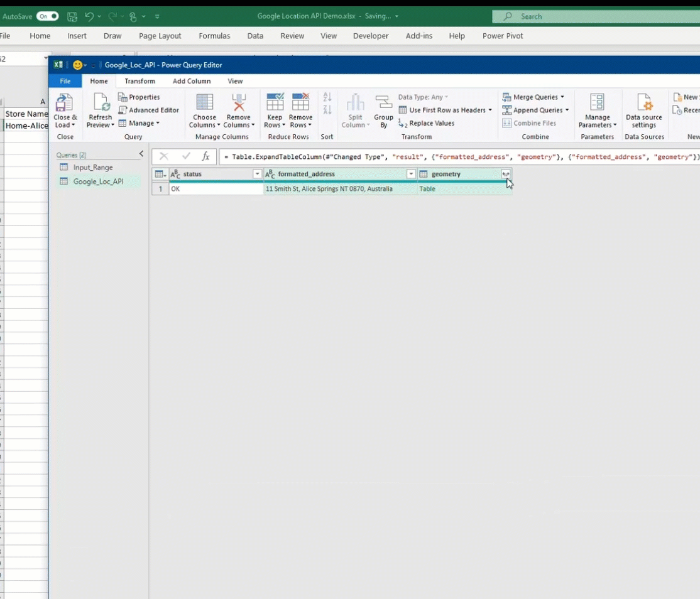Click Append Queries
This screenshot has width=700, height=599.
pos(533,110)
